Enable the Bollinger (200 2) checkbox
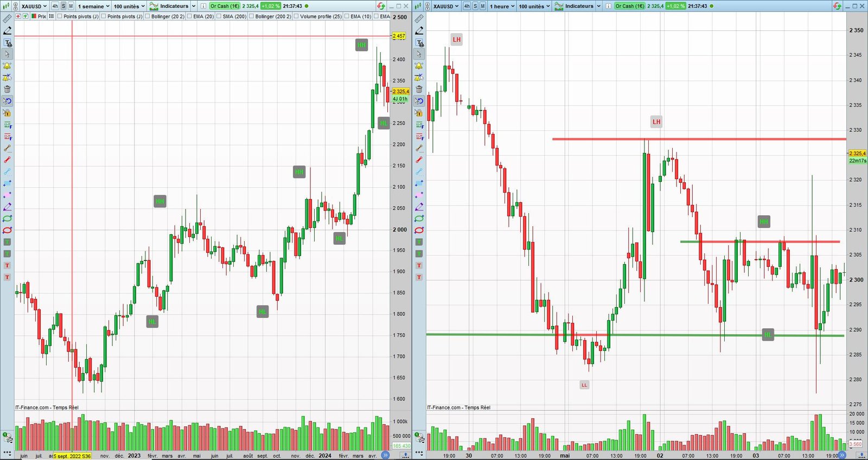 tap(251, 16)
